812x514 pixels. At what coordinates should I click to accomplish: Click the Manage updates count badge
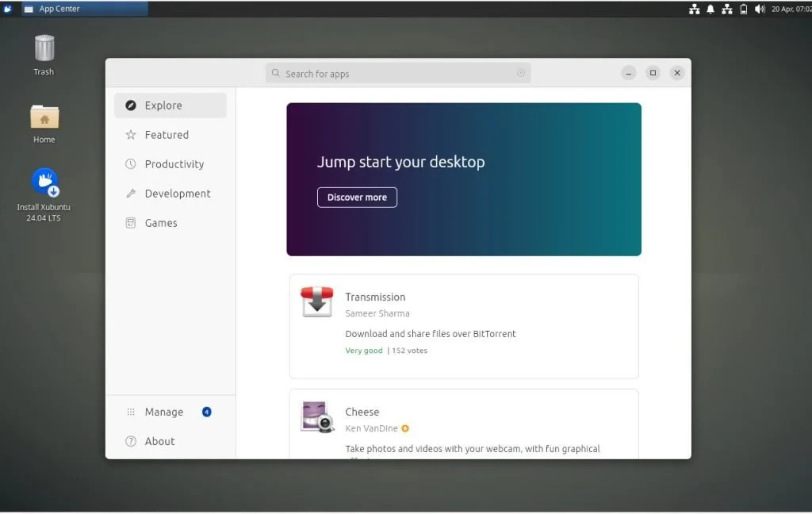207,412
